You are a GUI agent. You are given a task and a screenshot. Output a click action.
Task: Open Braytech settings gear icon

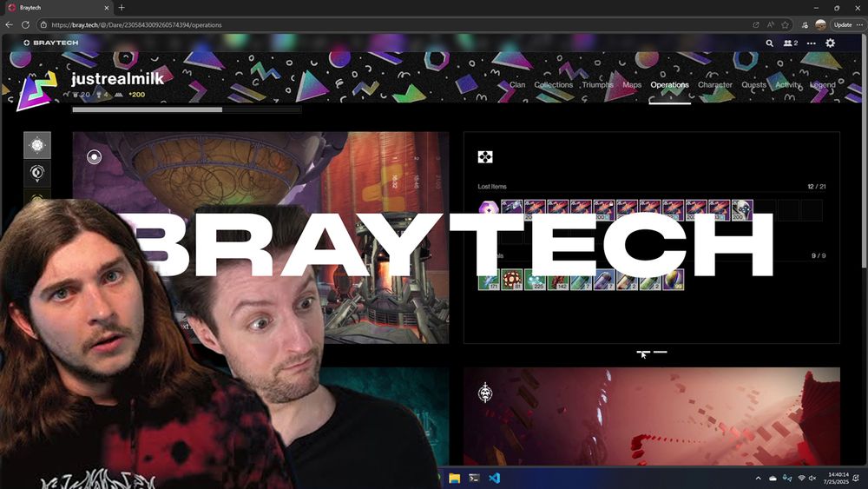pos(831,43)
